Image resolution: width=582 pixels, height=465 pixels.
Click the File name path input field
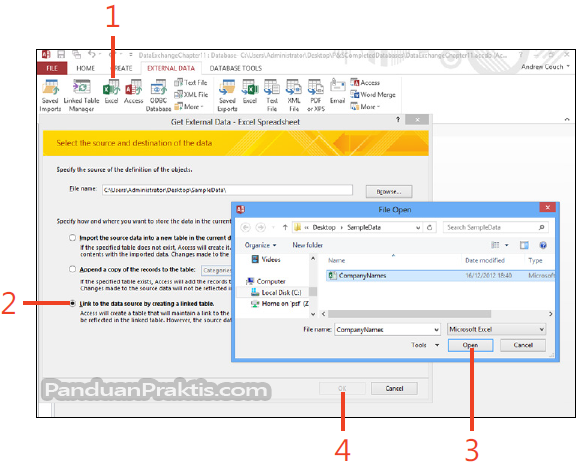[227, 190]
